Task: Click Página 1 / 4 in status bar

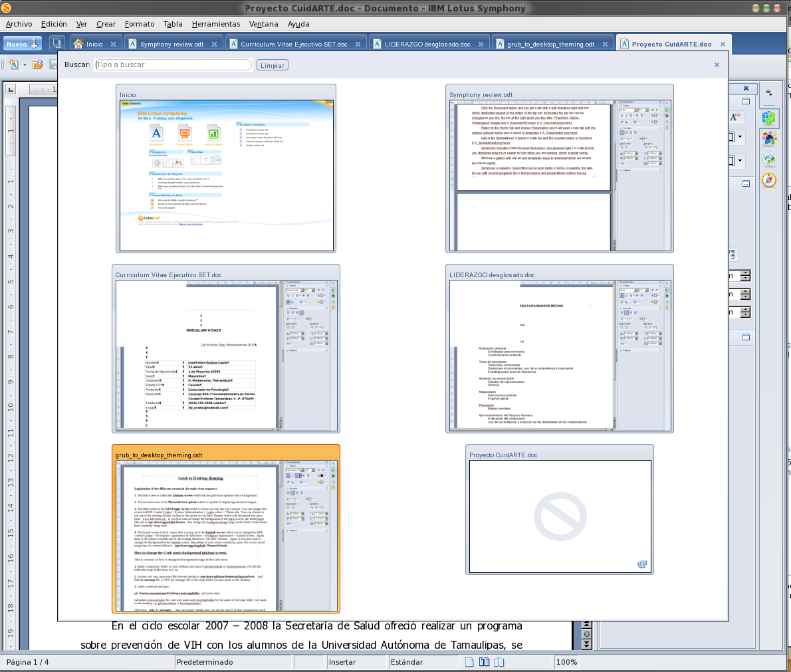Action: 28,662
